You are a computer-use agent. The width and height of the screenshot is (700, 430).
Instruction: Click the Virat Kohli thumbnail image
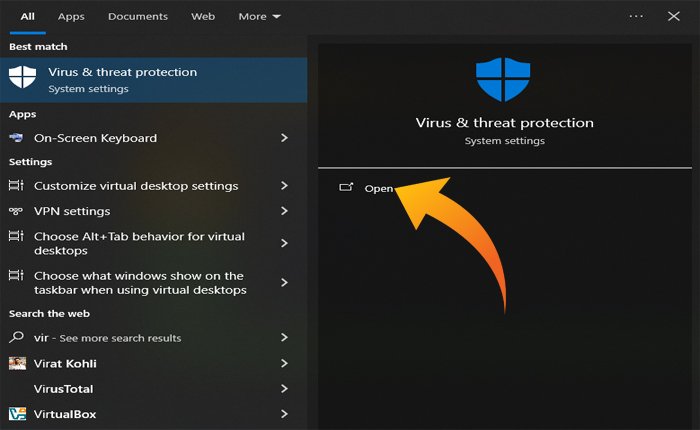point(17,363)
